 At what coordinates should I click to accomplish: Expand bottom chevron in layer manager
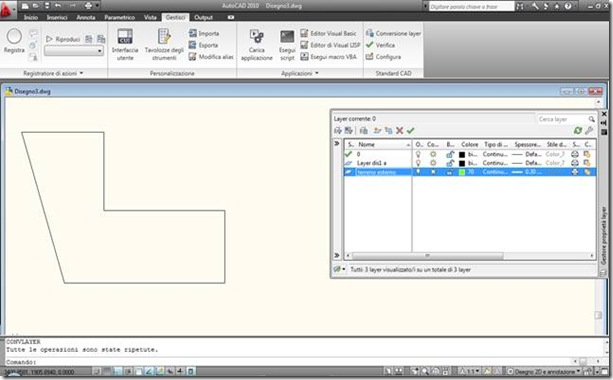pos(337,255)
